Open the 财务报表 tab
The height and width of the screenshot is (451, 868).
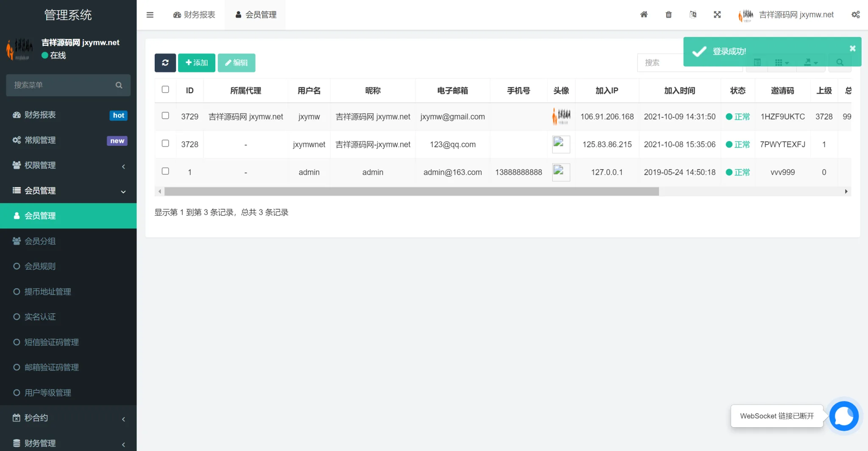(194, 15)
